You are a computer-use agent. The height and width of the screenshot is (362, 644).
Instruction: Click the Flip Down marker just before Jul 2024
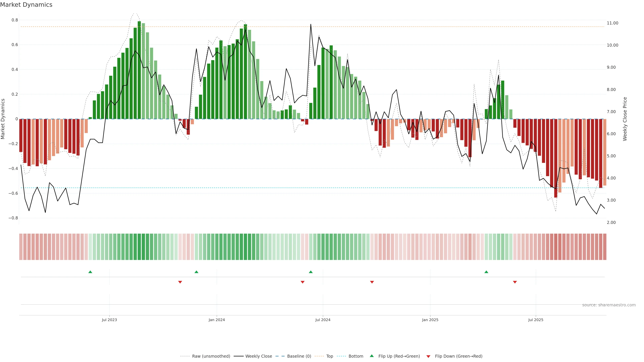point(303,282)
